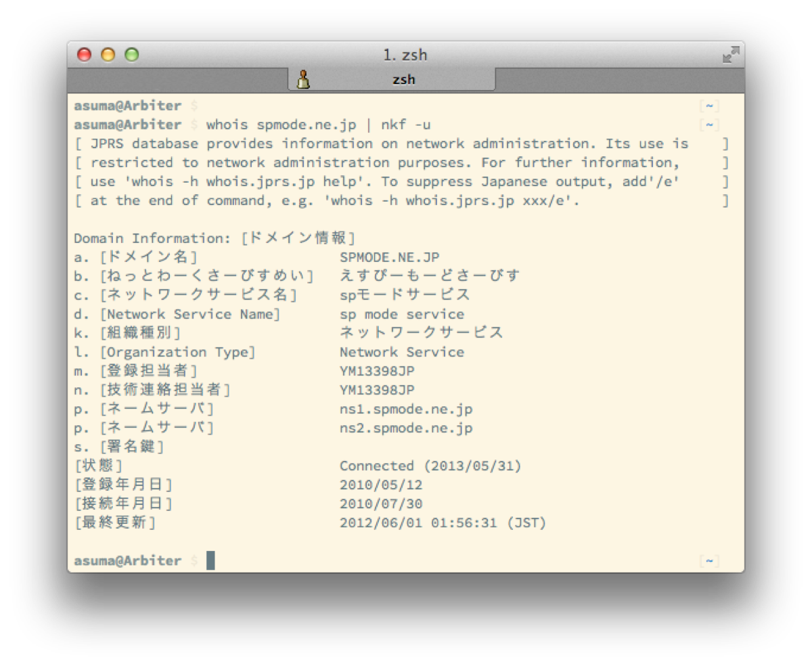
Task: Click the 'whois -h whois.jprs.jp help' line
Action: click(402, 182)
